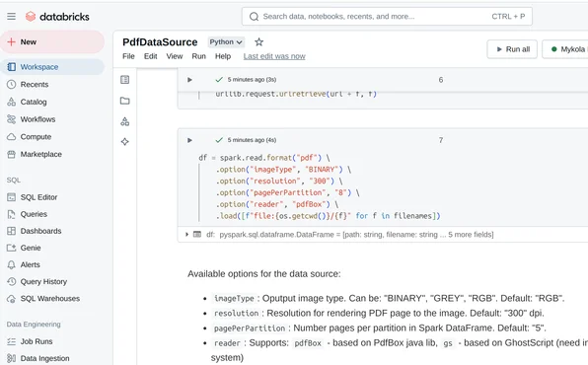Open SQL Warehouses page

(x=50, y=299)
